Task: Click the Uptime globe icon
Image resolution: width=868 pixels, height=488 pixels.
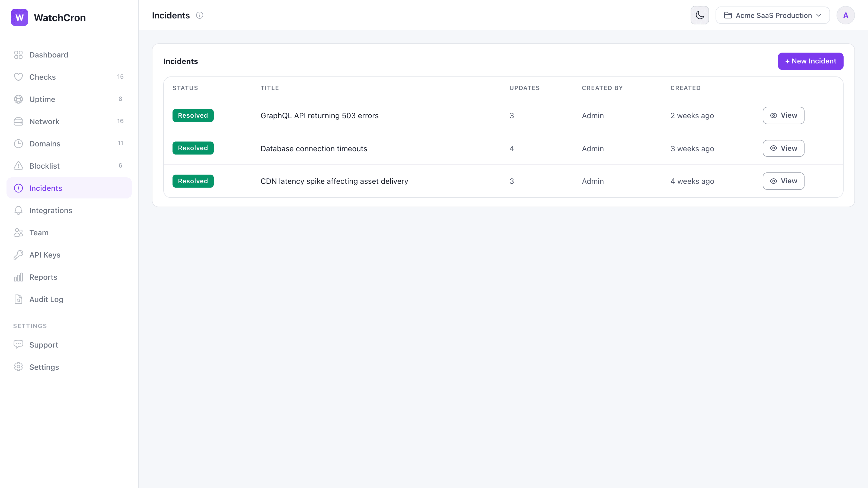Action: 18,99
